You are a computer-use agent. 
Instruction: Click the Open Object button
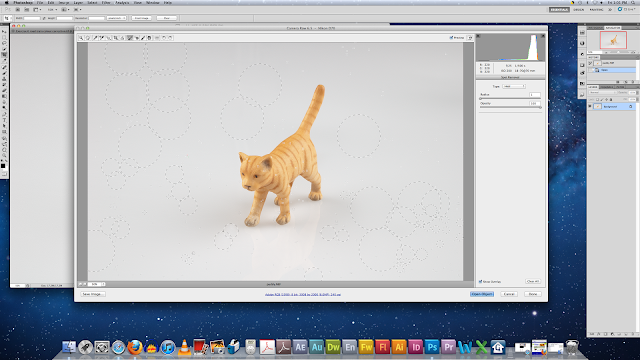pyautogui.click(x=482, y=294)
